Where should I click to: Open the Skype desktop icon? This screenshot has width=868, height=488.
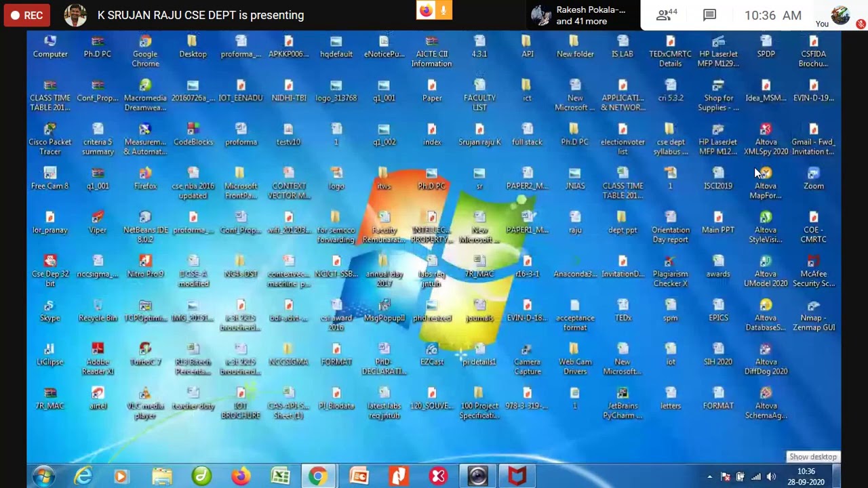click(x=50, y=311)
